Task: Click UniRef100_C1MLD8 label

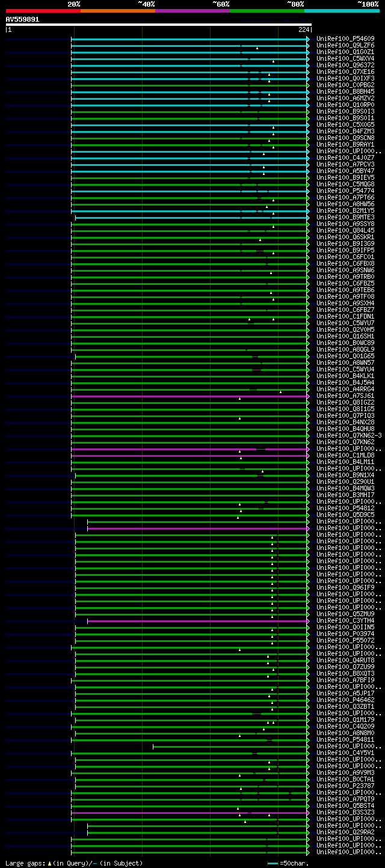Action: coord(345,456)
